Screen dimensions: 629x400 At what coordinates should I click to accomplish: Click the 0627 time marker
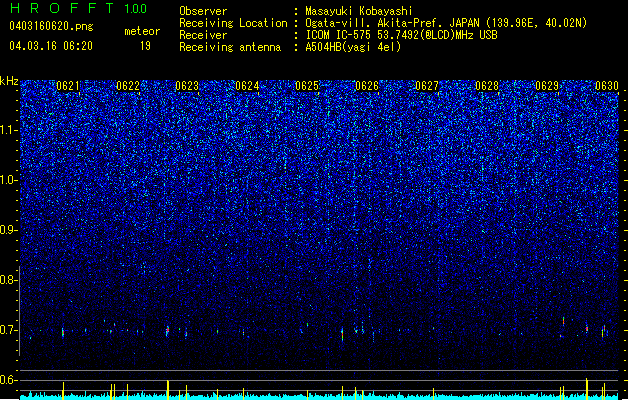tap(427, 86)
